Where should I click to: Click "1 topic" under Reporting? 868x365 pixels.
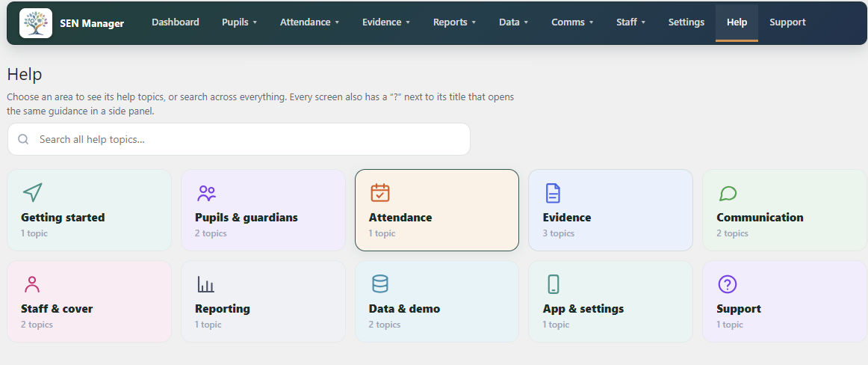tap(208, 325)
